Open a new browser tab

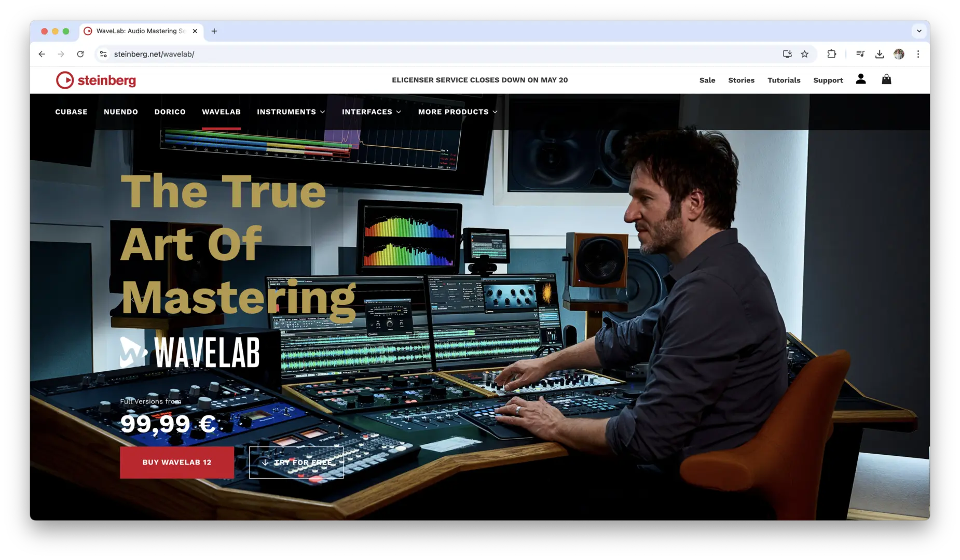[214, 31]
